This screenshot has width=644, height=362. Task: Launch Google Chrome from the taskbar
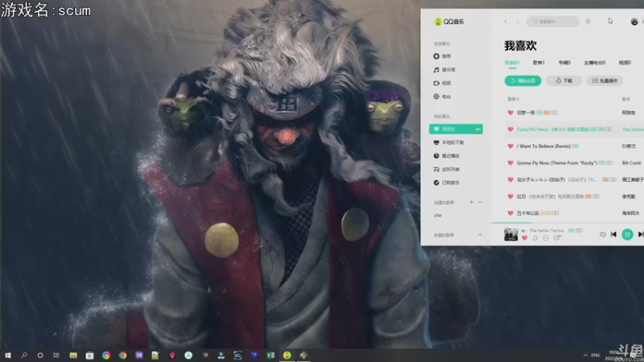122,355
